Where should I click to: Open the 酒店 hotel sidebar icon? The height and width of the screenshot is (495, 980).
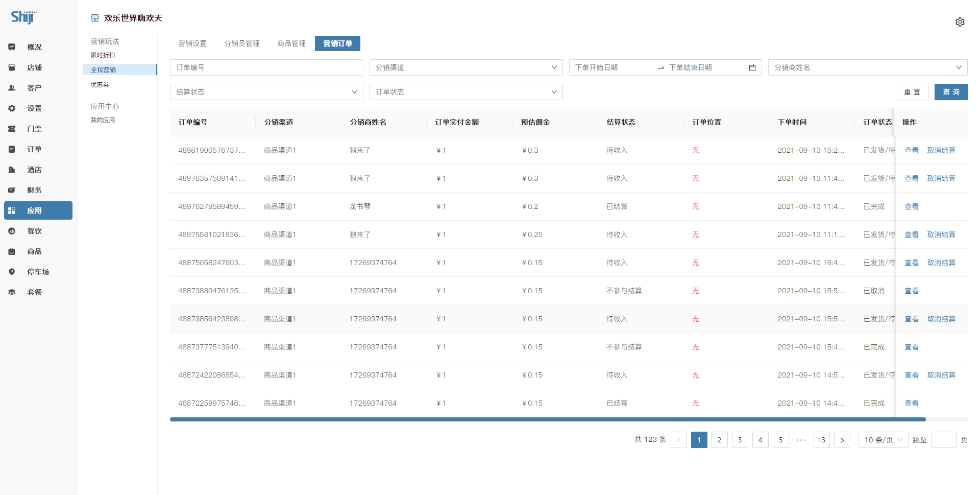[12, 170]
